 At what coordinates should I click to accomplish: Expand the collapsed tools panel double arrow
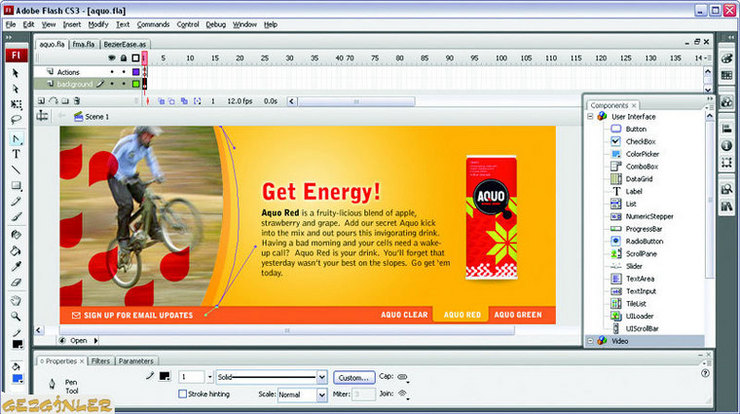(8, 37)
